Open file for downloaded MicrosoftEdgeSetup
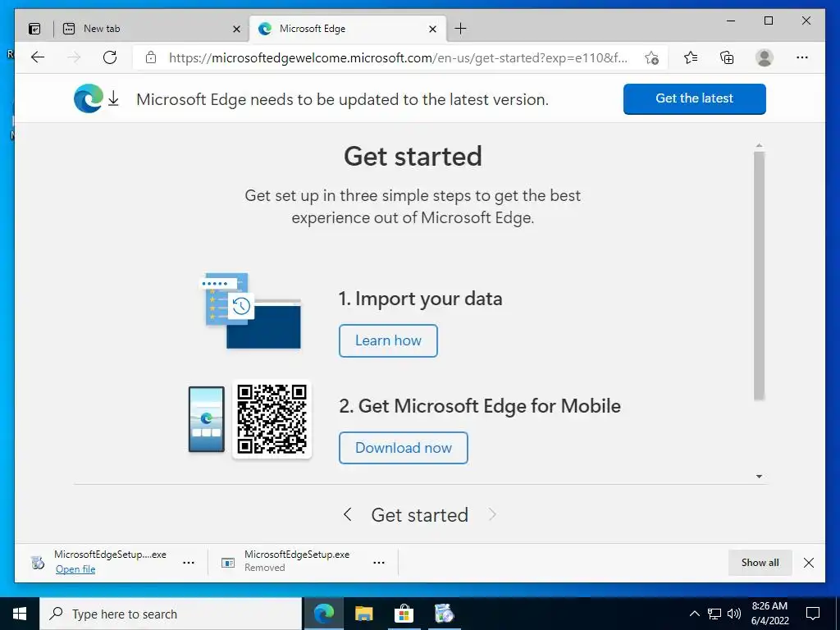The width and height of the screenshot is (840, 630). tap(75, 569)
